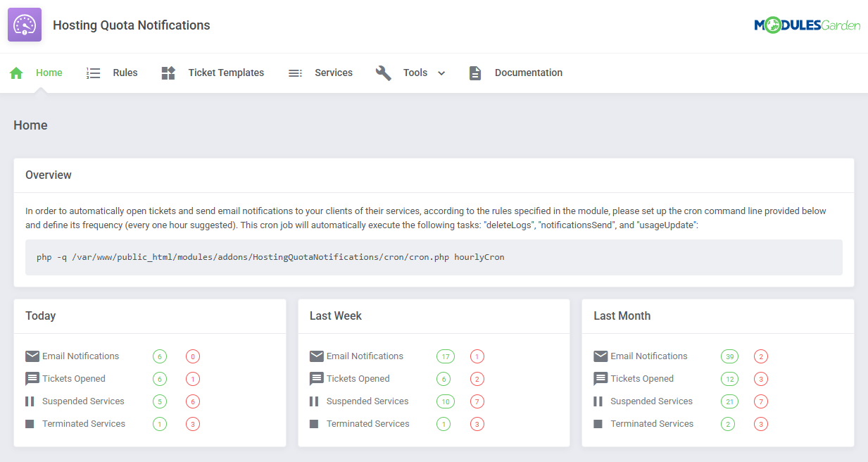Click the Hosting Quota Notifications gauge icon
Screen dimensions: 868x462
tap(25, 25)
